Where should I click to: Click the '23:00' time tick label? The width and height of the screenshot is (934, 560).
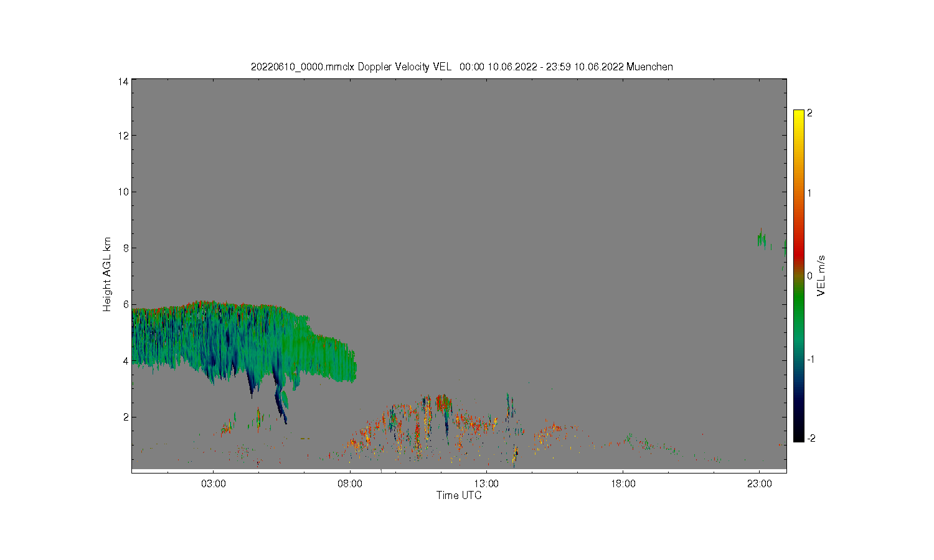coord(760,484)
